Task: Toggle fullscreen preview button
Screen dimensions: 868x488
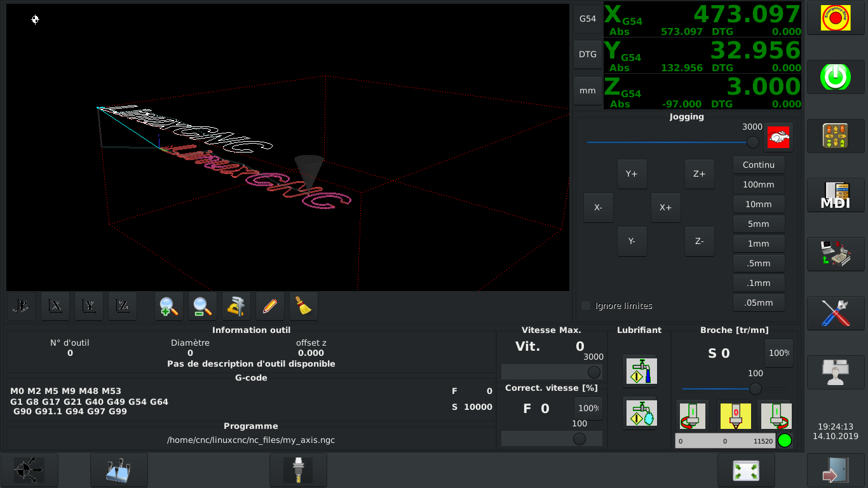Action: [746, 470]
